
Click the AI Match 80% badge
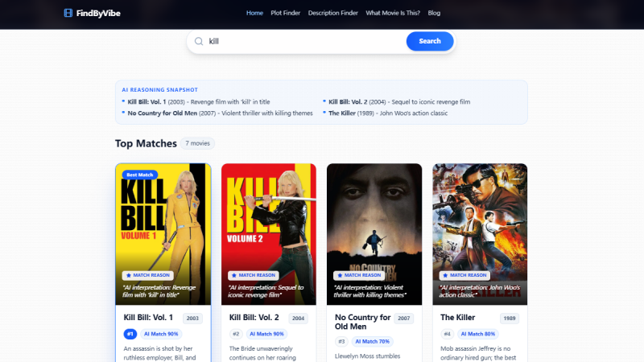click(x=477, y=334)
